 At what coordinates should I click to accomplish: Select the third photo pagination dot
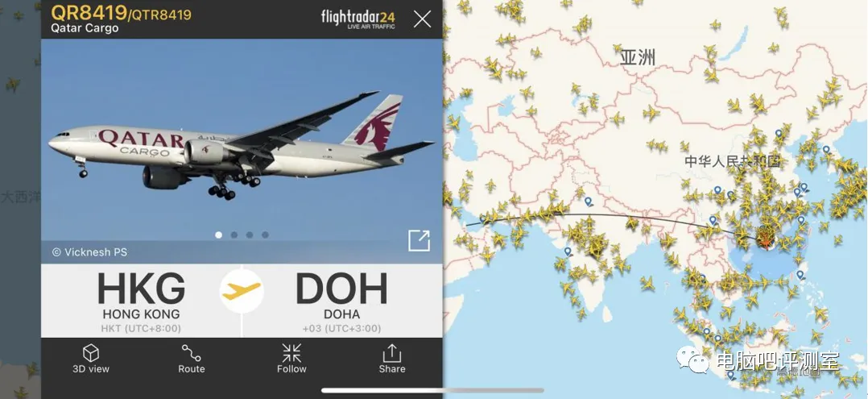250,235
